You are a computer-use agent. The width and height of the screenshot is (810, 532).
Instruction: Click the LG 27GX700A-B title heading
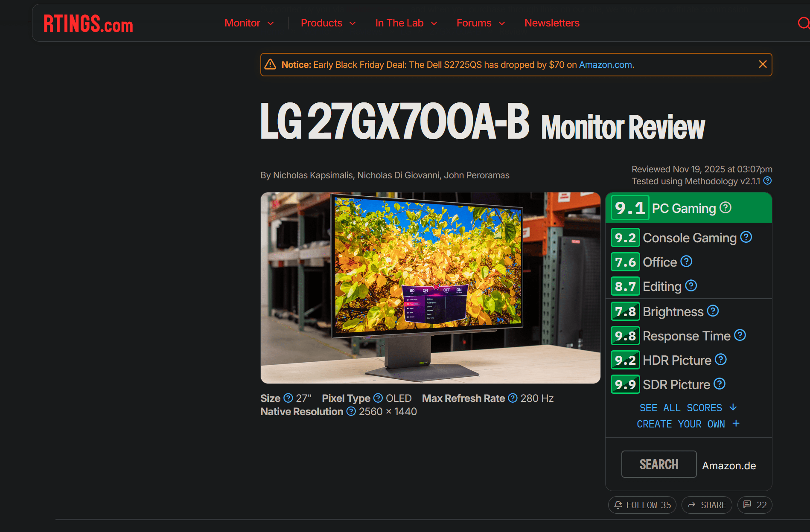(x=395, y=122)
